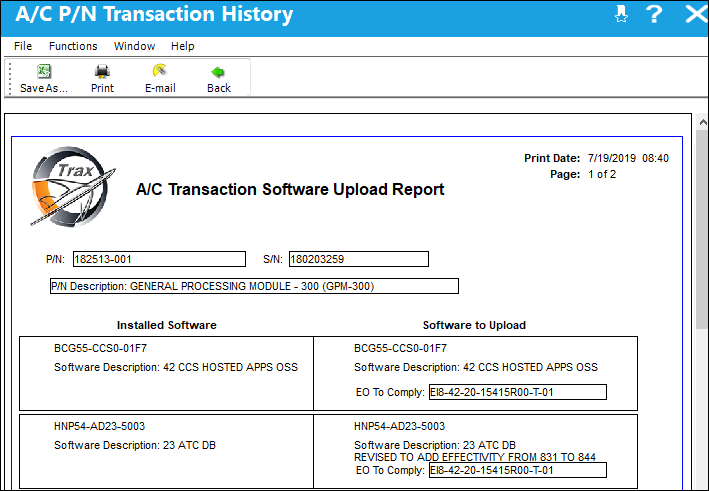Image resolution: width=709 pixels, height=491 pixels.
Task: Click the P/N Description field
Action: click(x=254, y=286)
